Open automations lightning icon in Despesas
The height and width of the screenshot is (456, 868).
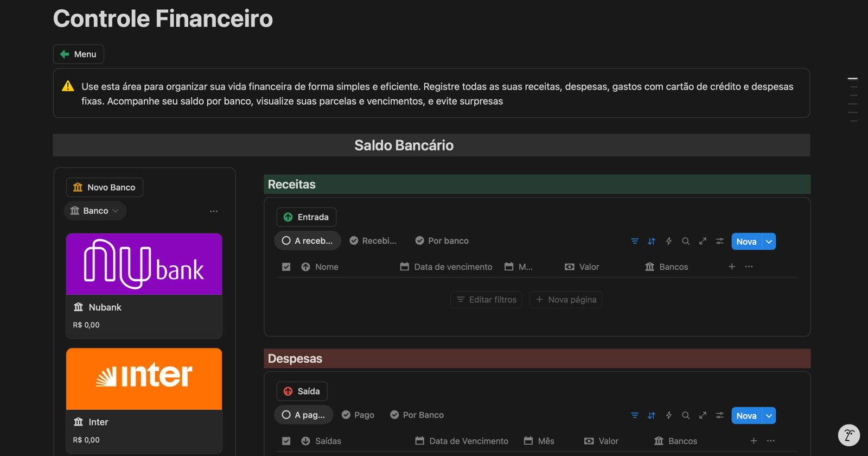coord(669,415)
